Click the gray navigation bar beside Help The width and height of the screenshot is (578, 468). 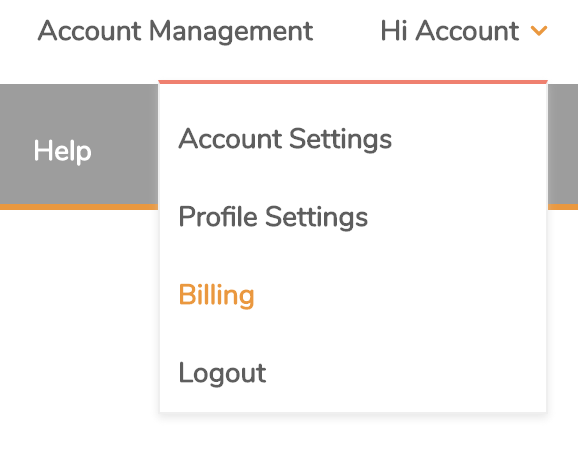125,147
